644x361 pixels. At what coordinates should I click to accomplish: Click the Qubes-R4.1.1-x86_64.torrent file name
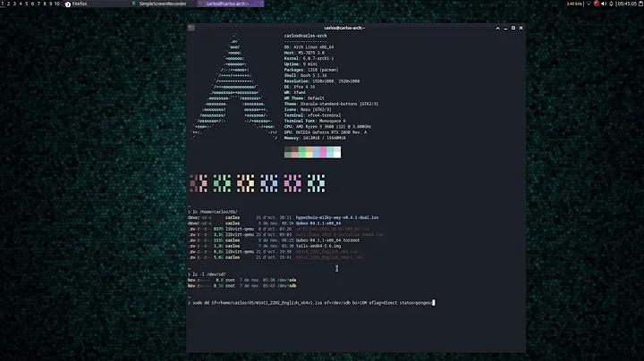pos(327,240)
